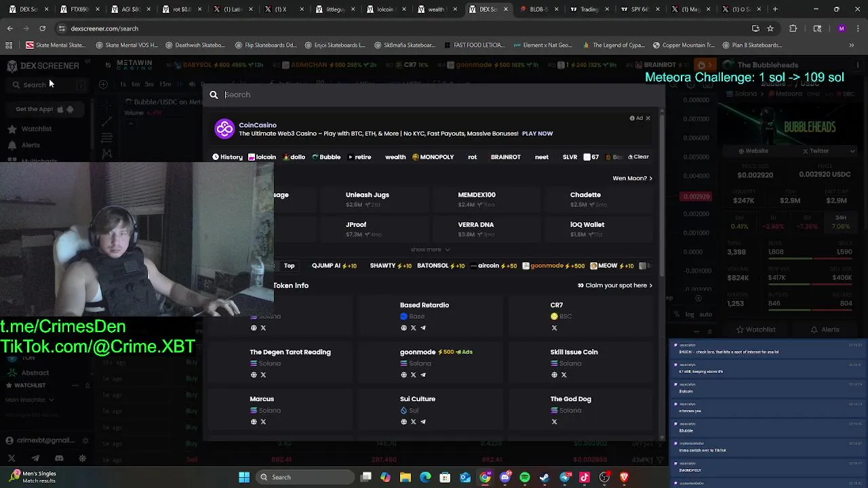Open goonmode website globe icon
Viewport: 868px width, 488px height.
[403, 375]
